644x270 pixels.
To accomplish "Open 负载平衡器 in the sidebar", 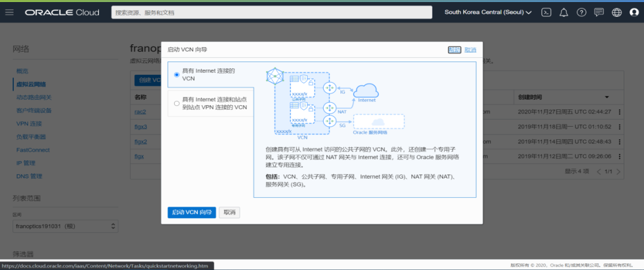I will point(31,137).
